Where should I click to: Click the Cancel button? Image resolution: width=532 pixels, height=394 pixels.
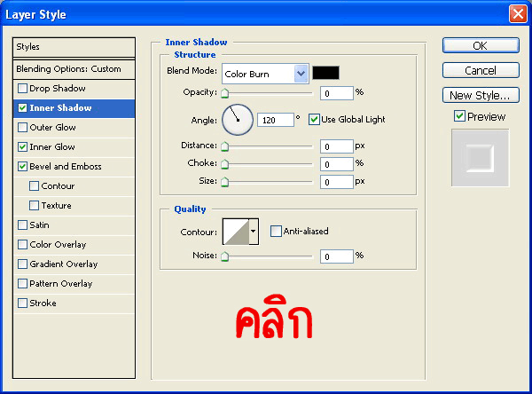point(480,70)
